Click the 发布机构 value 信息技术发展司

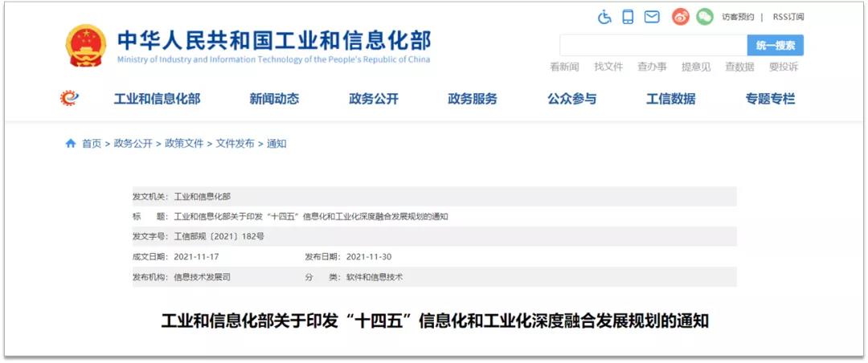click(x=202, y=277)
